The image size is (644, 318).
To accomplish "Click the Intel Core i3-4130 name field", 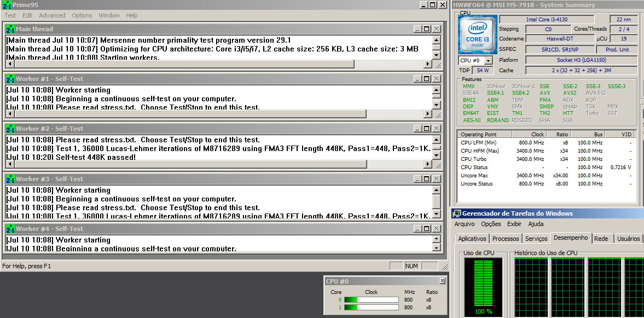I will (547, 20).
